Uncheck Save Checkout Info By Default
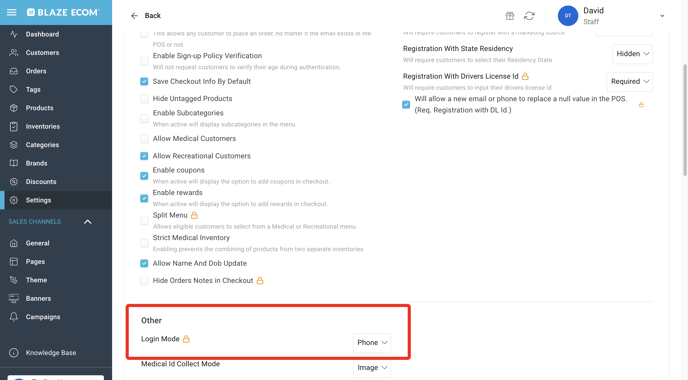 (x=144, y=81)
